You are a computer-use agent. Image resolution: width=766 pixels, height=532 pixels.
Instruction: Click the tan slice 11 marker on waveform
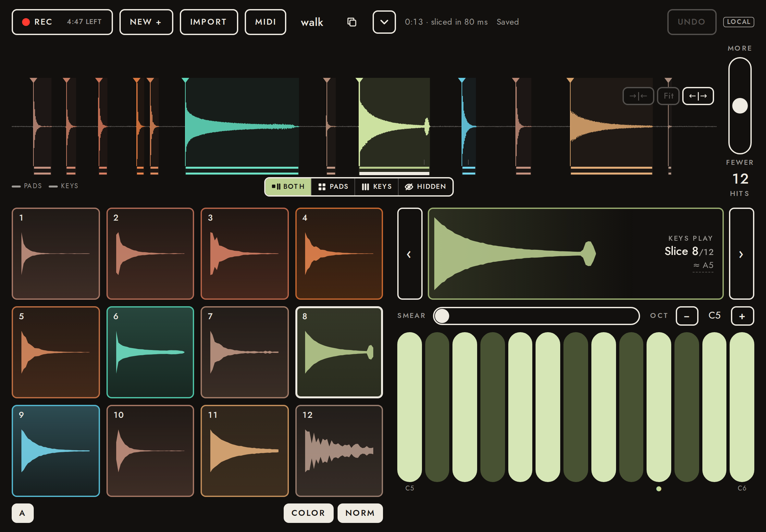(570, 80)
